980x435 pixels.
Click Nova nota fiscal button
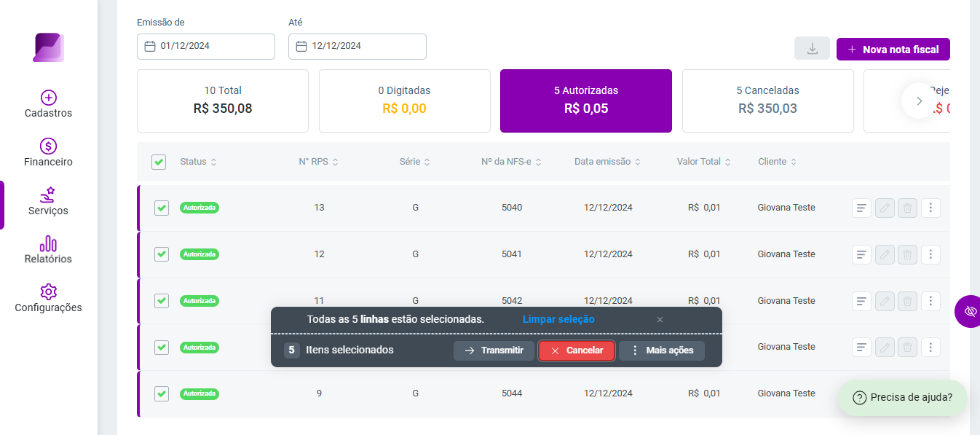(893, 49)
